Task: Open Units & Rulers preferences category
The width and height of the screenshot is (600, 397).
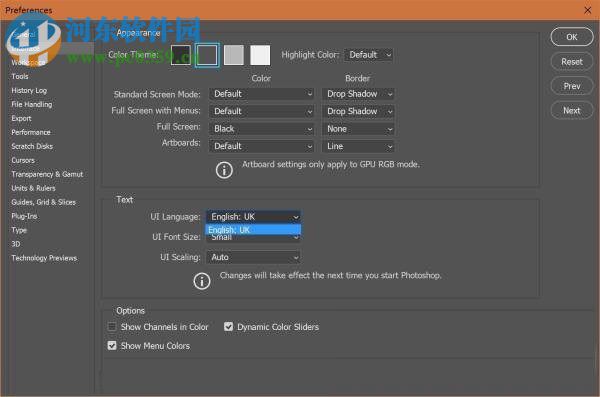Action: (33, 188)
